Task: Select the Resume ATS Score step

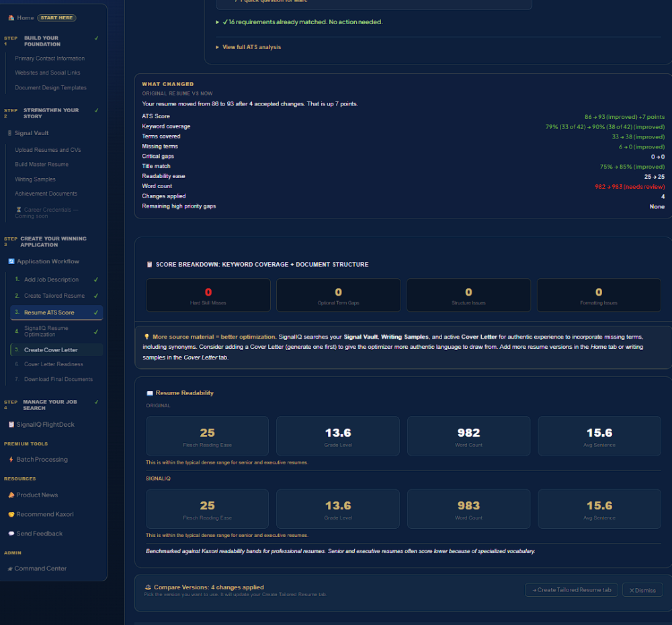Action: [x=56, y=312]
